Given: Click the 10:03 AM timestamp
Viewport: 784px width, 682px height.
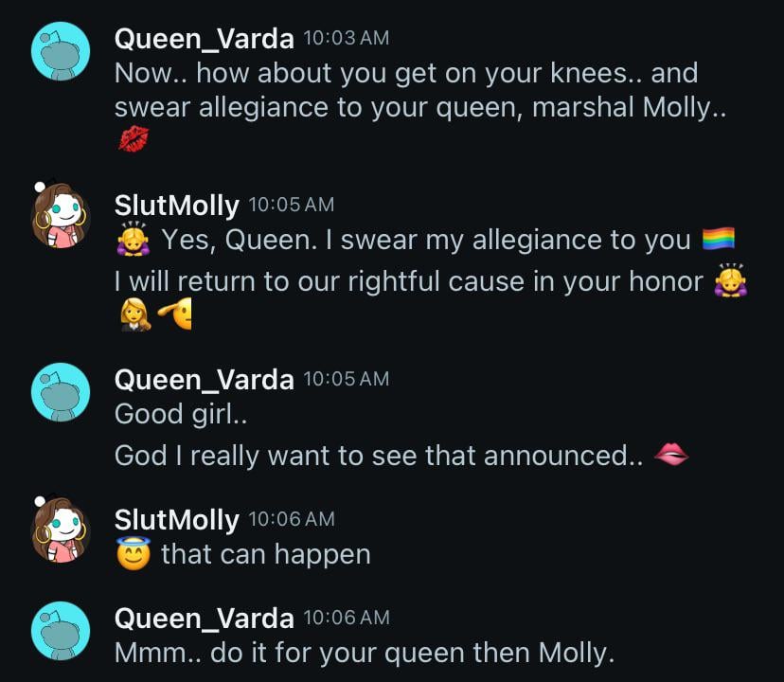Looking at the screenshot, I should click(x=344, y=37).
